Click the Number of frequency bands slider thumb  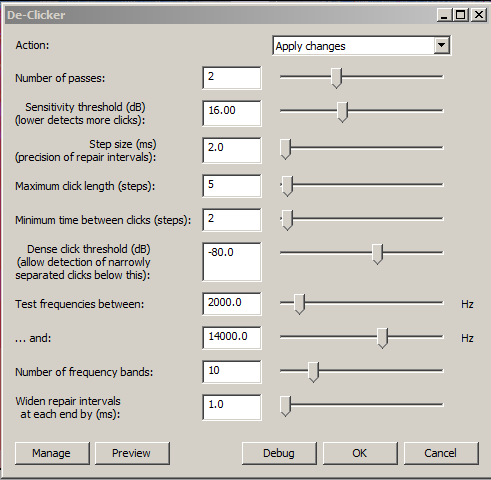(x=313, y=372)
